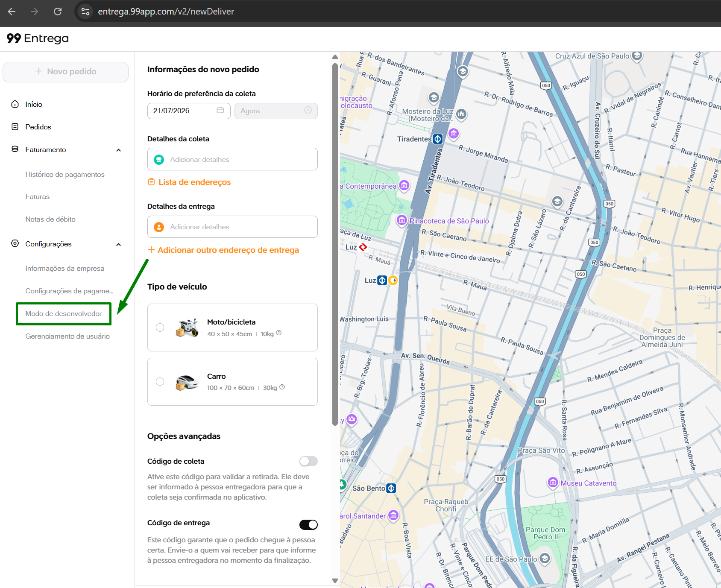
Task: Click the forward browser arrow
Action: point(35,12)
